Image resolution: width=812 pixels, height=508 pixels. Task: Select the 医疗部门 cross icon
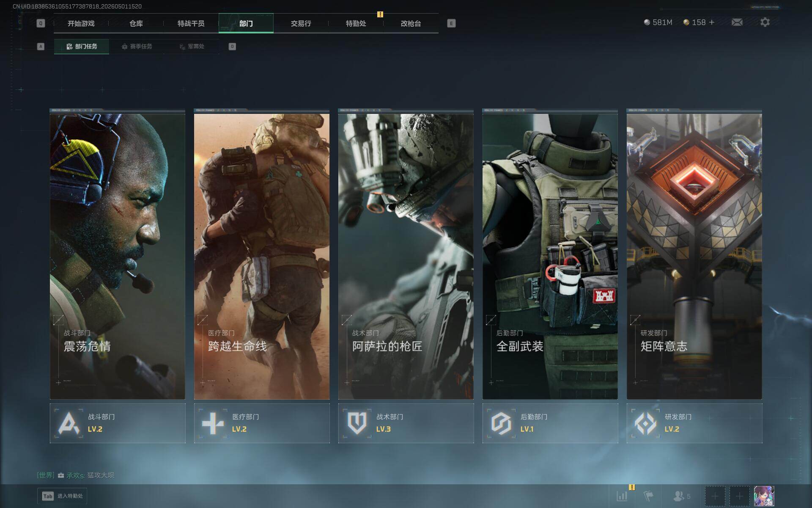tap(213, 423)
